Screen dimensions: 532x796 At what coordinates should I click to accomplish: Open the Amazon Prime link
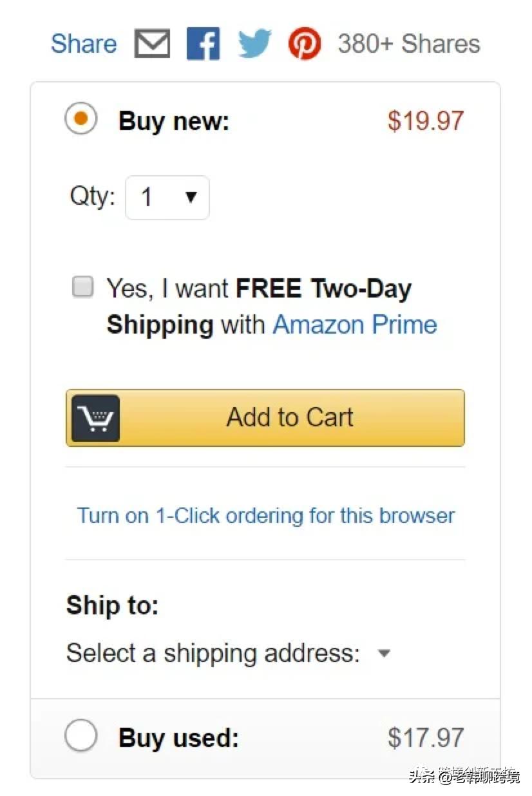click(355, 325)
